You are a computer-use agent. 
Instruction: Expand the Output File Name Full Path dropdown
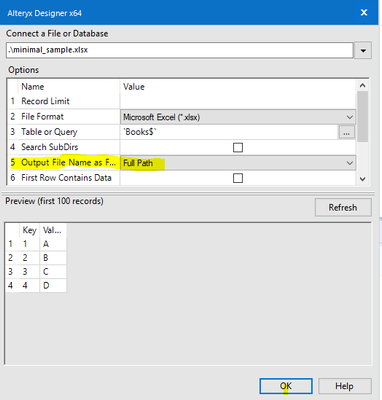point(349,163)
